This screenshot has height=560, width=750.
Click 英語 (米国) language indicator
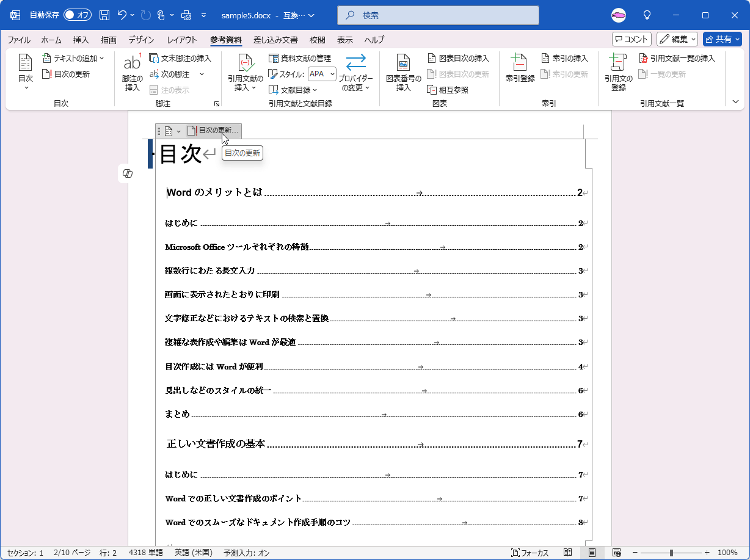194,553
